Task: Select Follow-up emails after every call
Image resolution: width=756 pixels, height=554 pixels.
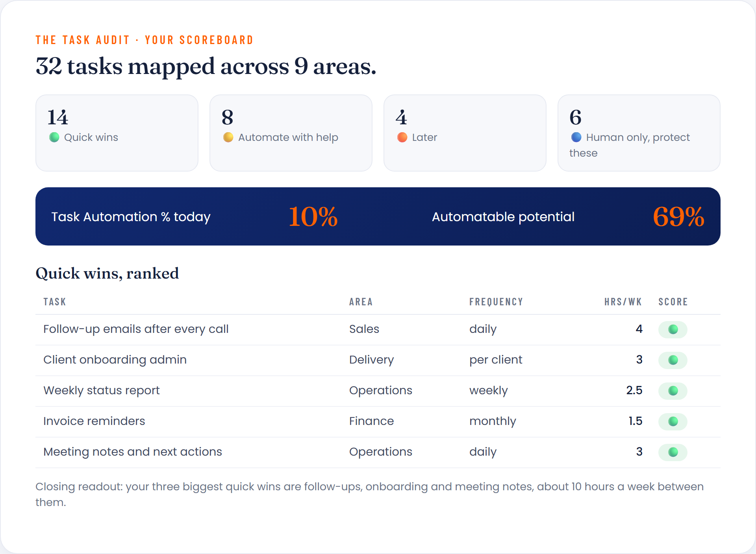Action: point(136,329)
